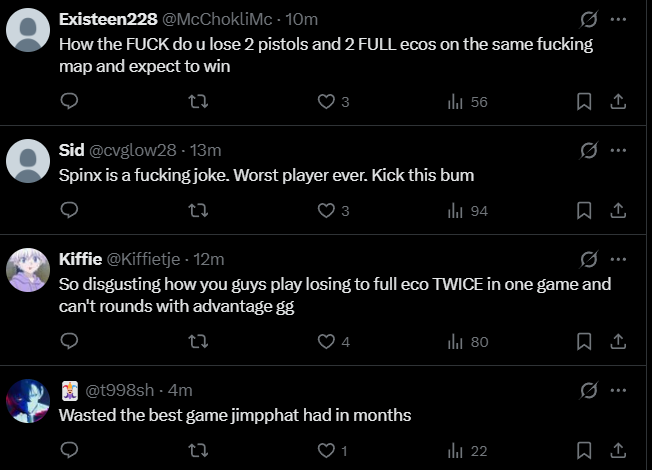The image size is (652, 470).
Task: Like Kiffie's tweet
Action: click(326, 341)
